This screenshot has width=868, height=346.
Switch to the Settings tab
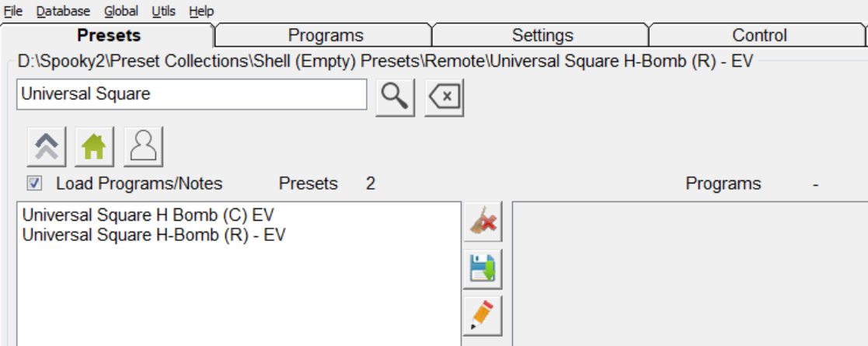pyautogui.click(x=542, y=36)
